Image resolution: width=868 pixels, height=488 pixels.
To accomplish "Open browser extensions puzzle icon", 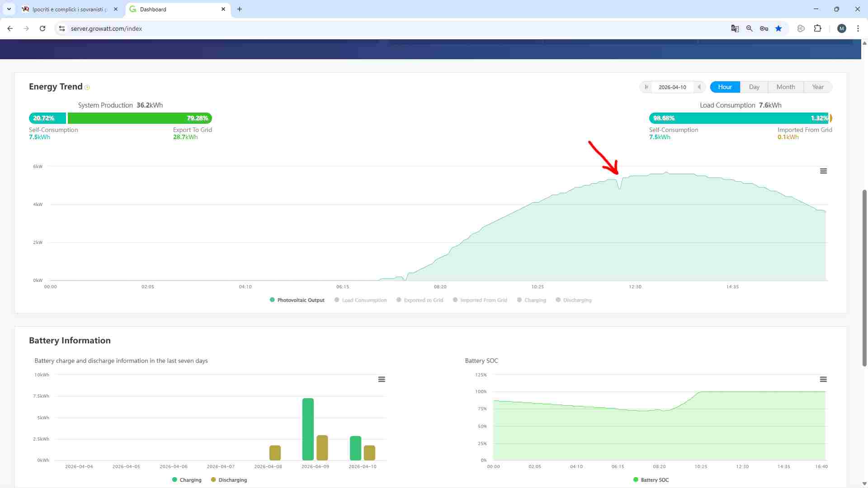I will tap(817, 28).
